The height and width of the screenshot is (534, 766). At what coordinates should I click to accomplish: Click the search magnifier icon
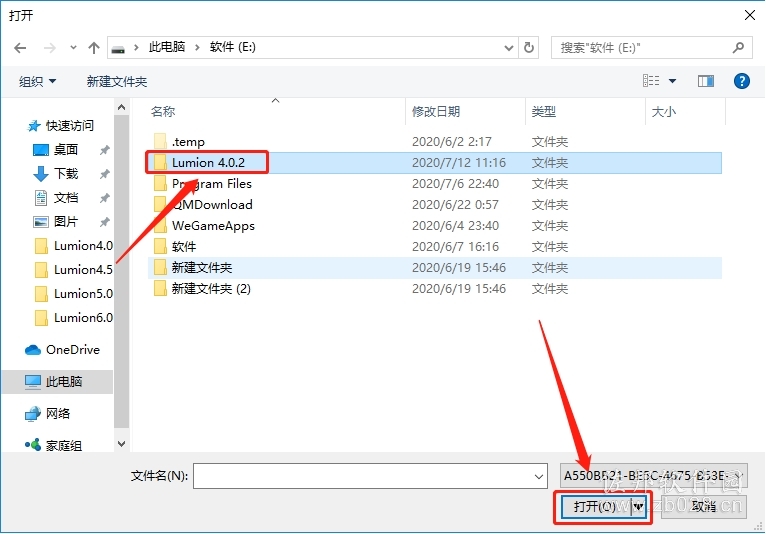click(x=738, y=47)
